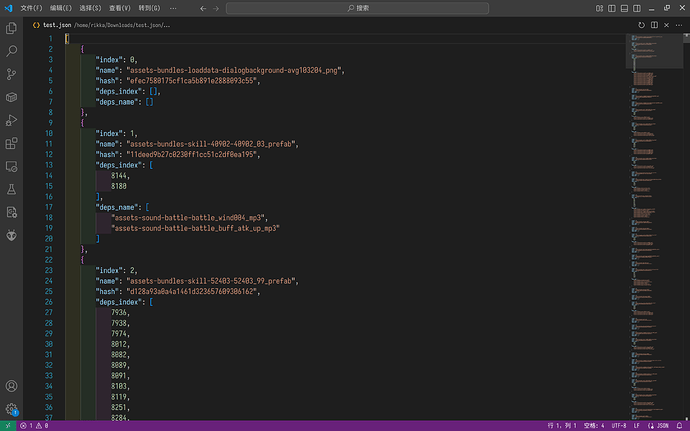Open the 编辑(E) menu

(x=61, y=8)
